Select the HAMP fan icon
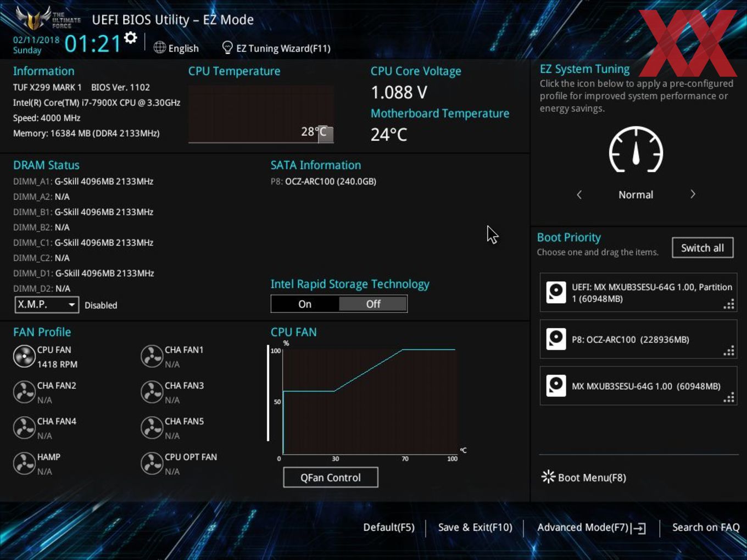Screen dimensions: 747x560 click(x=24, y=464)
